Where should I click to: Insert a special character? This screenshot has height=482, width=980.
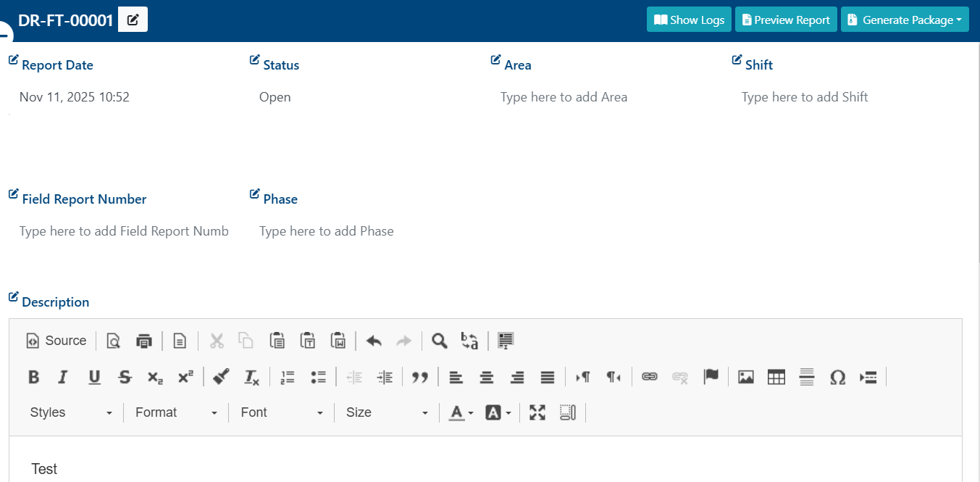837,377
